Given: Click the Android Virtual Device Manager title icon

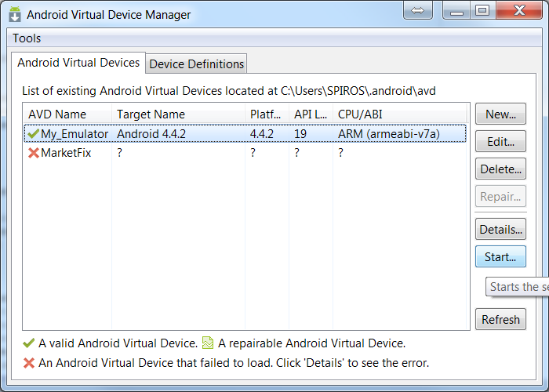Looking at the screenshot, I should 15,14.
